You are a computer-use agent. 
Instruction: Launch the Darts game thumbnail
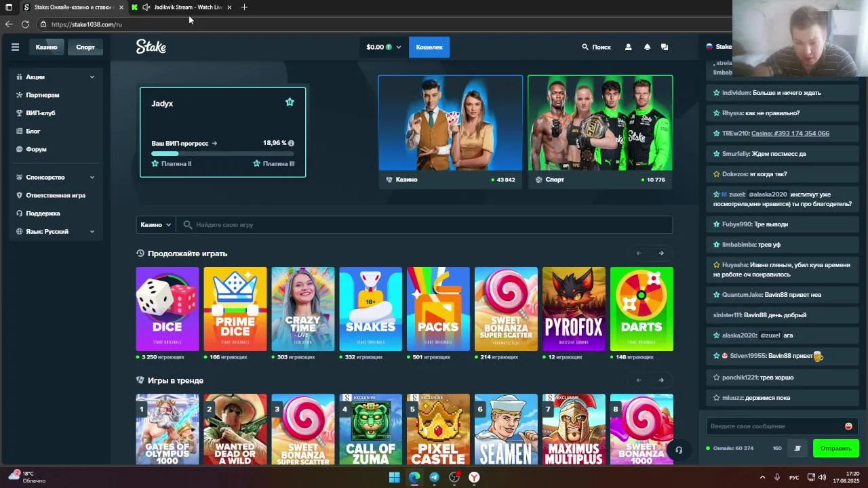point(642,309)
